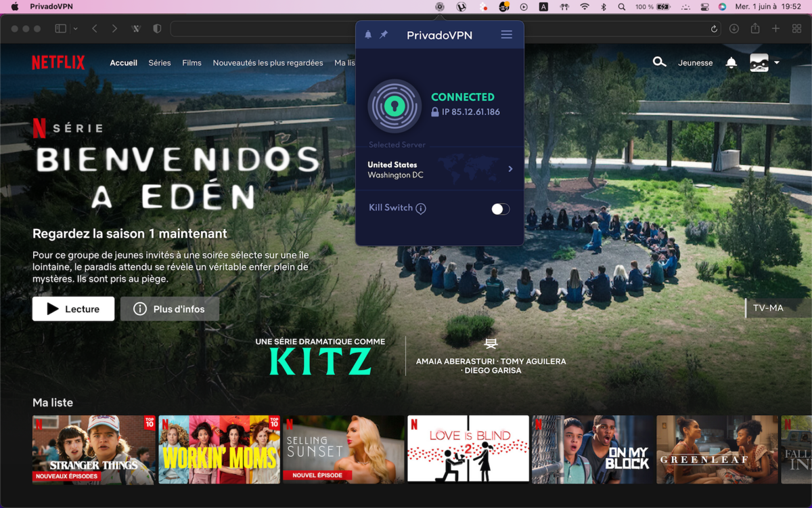812x508 pixels.
Task: Open the Netflix search icon
Action: click(659, 62)
